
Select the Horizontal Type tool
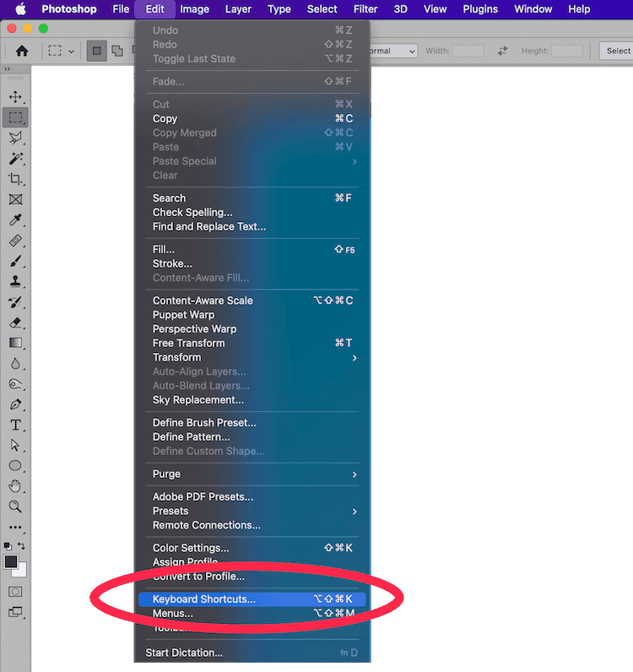click(x=15, y=425)
